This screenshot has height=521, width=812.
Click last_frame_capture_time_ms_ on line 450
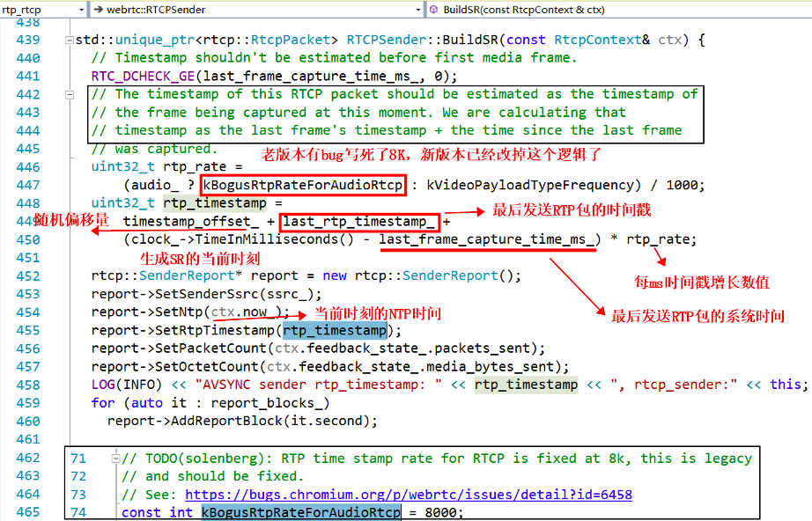490,239
